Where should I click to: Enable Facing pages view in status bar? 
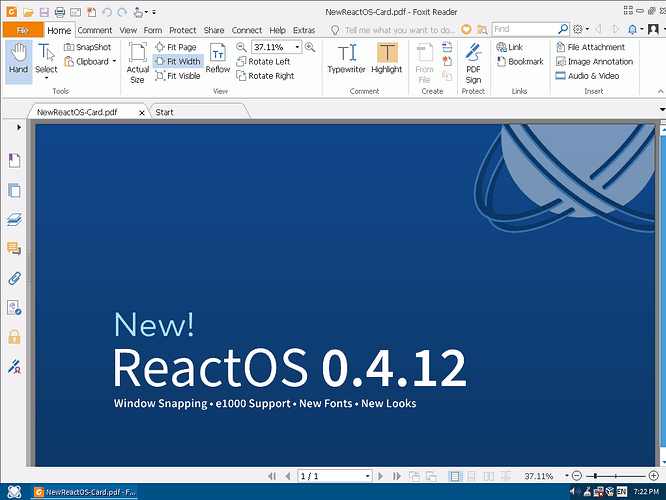click(x=489, y=476)
